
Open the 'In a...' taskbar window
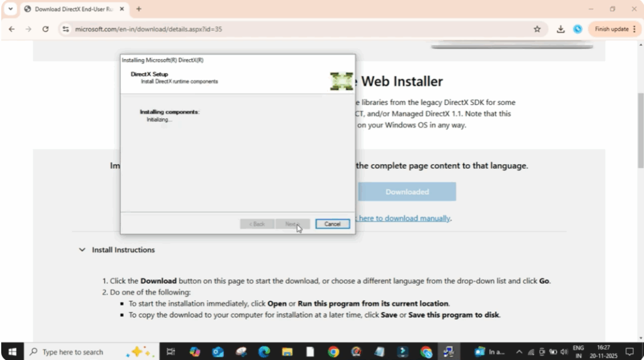pyautogui.click(x=489, y=352)
